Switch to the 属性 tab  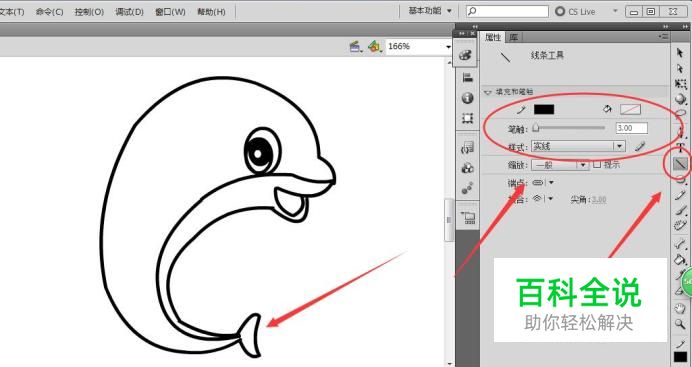click(x=493, y=37)
